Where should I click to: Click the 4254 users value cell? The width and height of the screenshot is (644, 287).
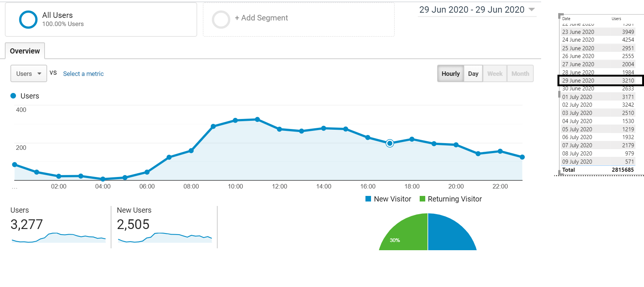tap(628, 40)
